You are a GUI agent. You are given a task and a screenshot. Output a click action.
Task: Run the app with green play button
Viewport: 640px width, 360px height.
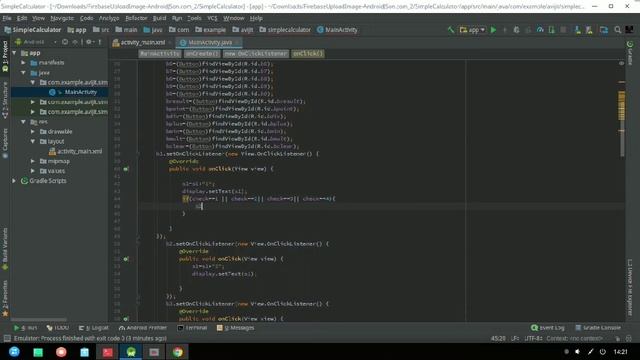click(x=493, y=30)
